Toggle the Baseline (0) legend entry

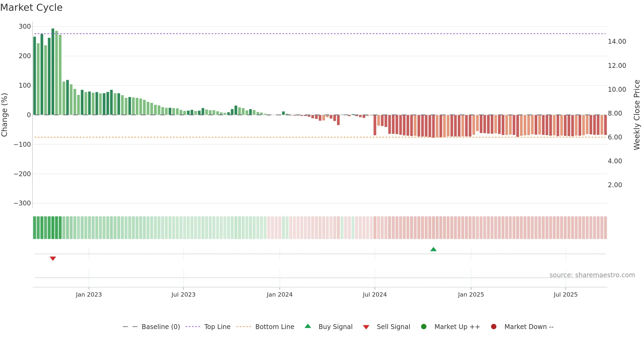point(151,327)
